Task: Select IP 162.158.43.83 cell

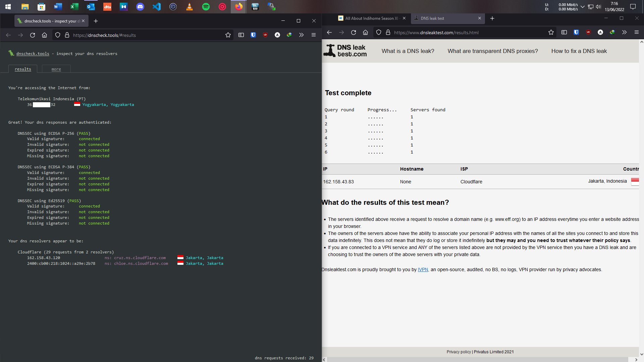Action: [338, 182]
